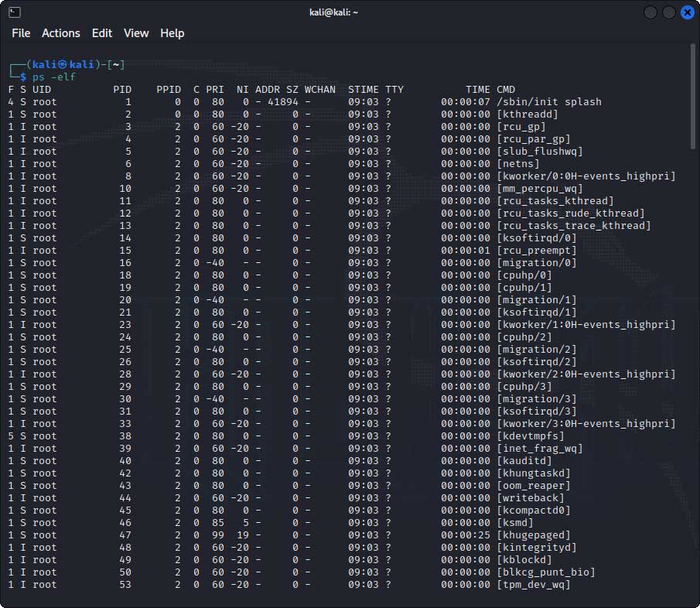Open the Help menu
The height and width of the screenshot is (608, 700).
[172, 33]
